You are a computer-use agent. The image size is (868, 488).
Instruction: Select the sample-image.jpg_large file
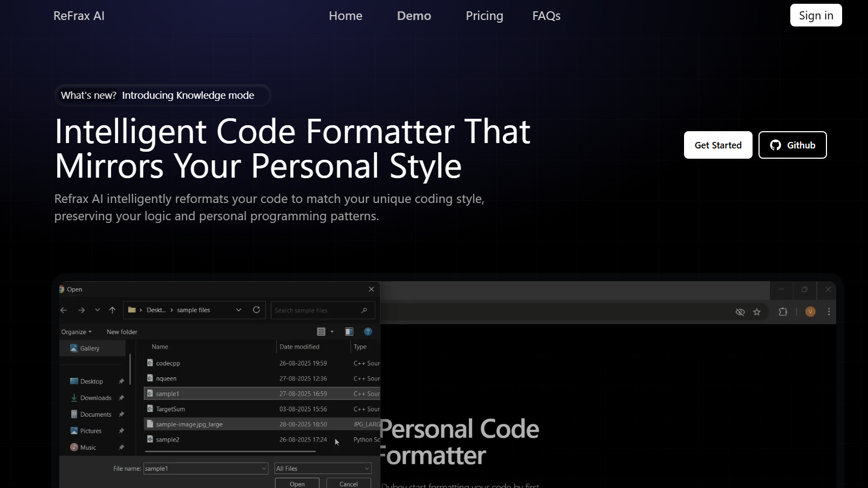(x=189, y=424)
